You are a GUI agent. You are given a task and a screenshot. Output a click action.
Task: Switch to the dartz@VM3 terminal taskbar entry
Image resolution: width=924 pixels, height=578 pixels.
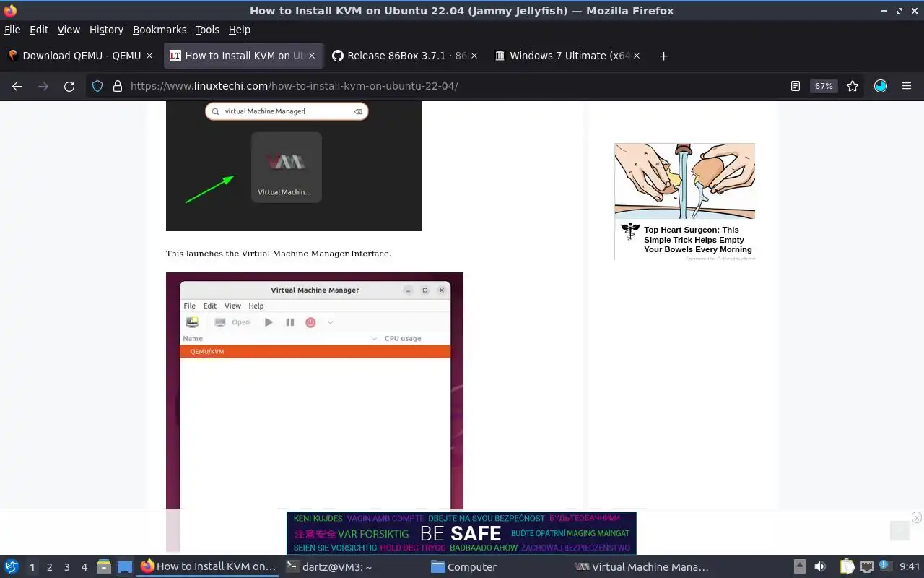tap(352, 567)
